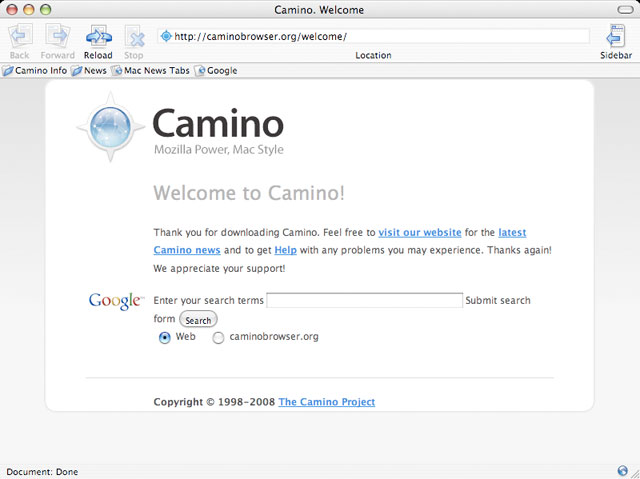Click the large 'Camino' wordmark
Screen dimensions: 640x479
click(x=218, y=124)
